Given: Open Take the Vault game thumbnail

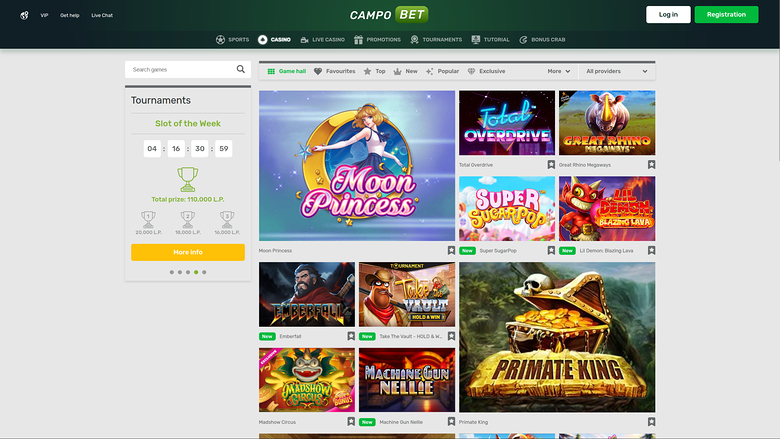Looking at the screenshot, I should [407, 294].
